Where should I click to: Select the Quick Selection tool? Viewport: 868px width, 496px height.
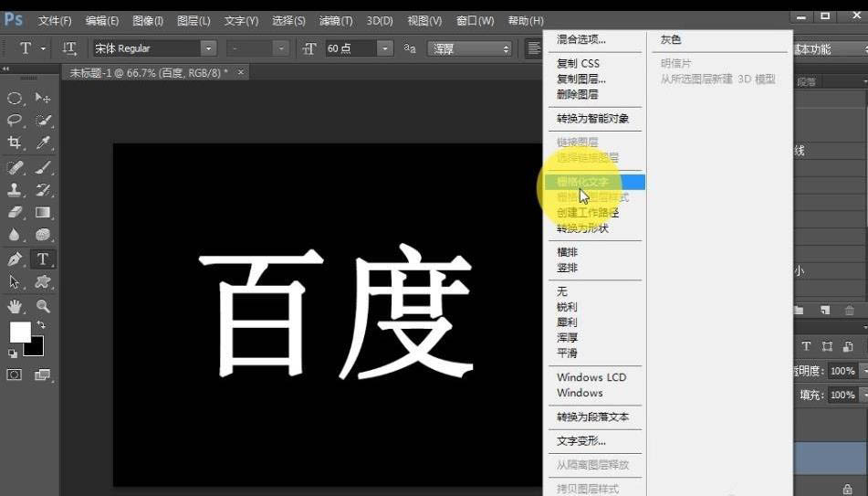point(43,121)
